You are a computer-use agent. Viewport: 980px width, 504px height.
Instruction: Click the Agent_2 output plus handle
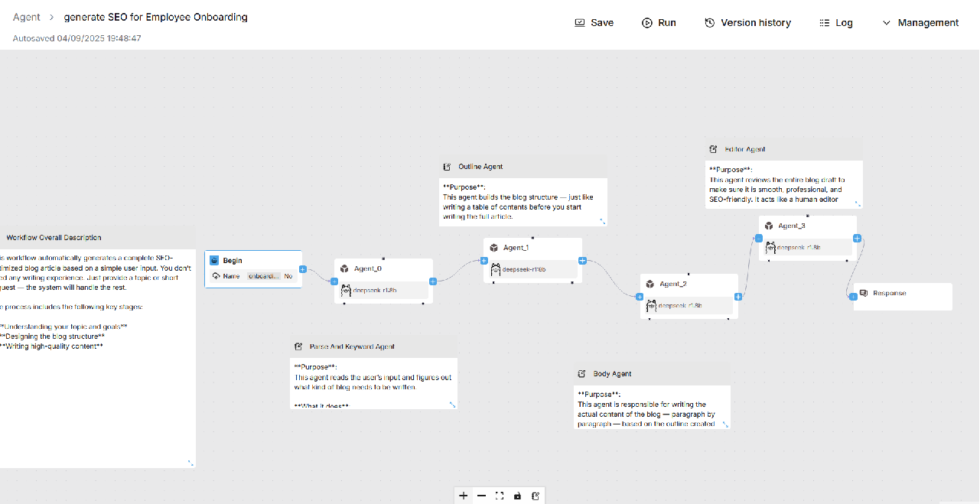coord(738,297)
